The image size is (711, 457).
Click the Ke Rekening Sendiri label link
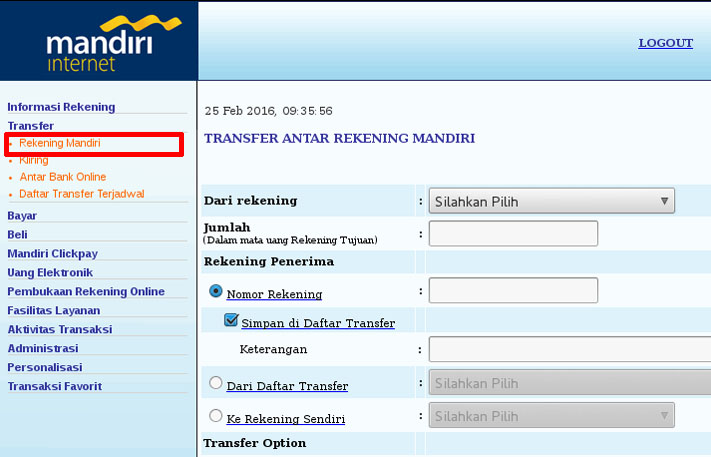[286, 419]
